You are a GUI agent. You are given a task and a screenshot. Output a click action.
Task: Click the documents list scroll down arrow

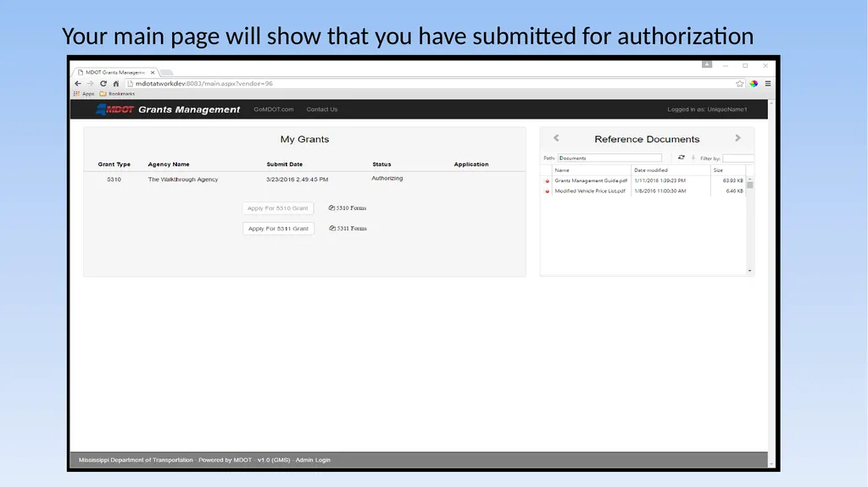[x=749, y=271]
